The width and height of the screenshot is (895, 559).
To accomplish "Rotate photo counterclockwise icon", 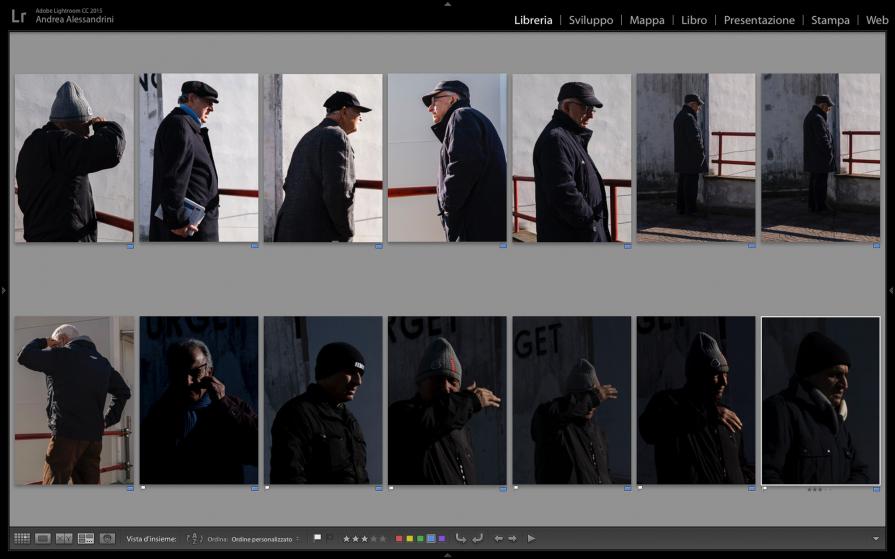I will [x=461, y=538].
